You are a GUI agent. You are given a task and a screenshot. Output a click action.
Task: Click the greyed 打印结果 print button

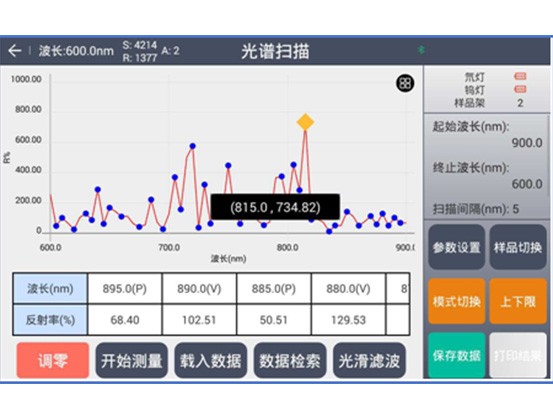[x=518, y=355]
